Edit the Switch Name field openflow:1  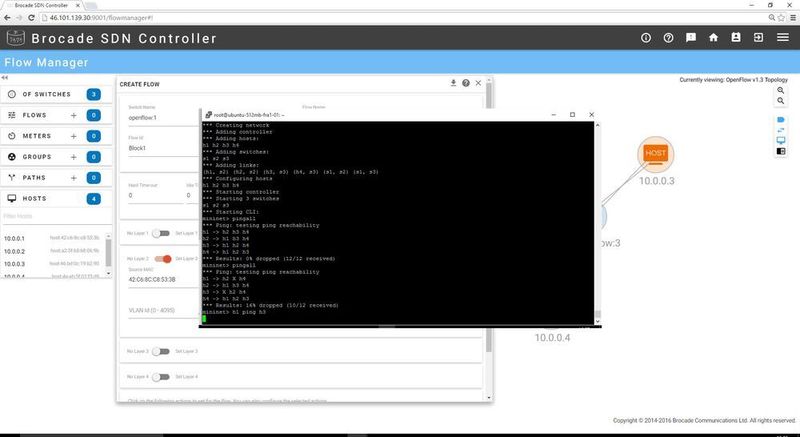pos(162,118)
